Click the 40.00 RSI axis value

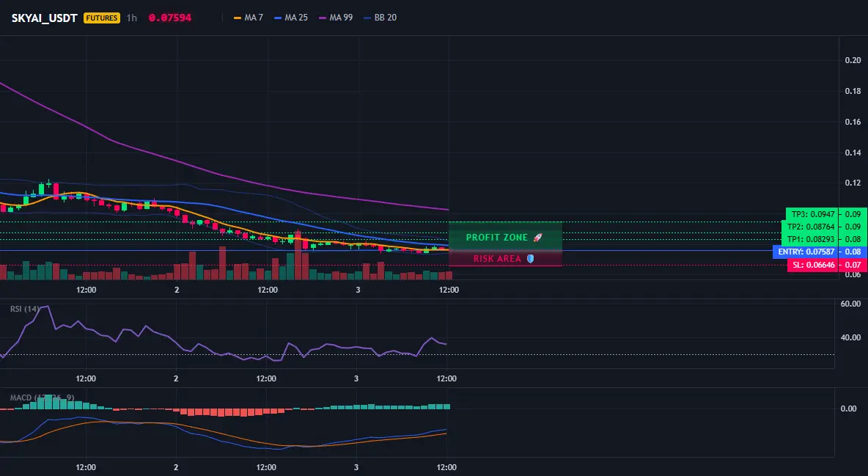pyautogui.click(x=851, y=337)
